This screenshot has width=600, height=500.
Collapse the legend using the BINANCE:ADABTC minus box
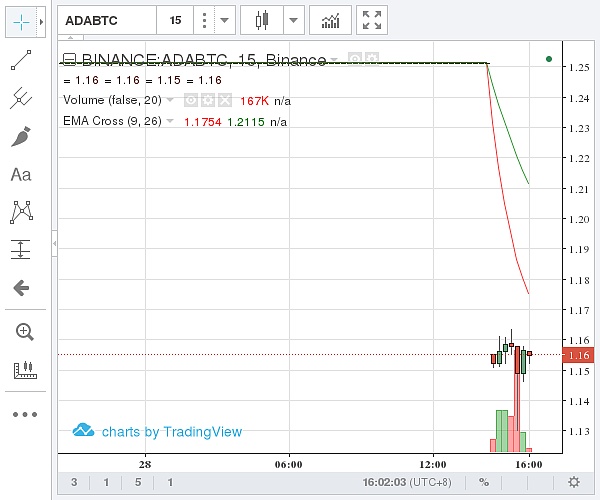tap(69, 59)
